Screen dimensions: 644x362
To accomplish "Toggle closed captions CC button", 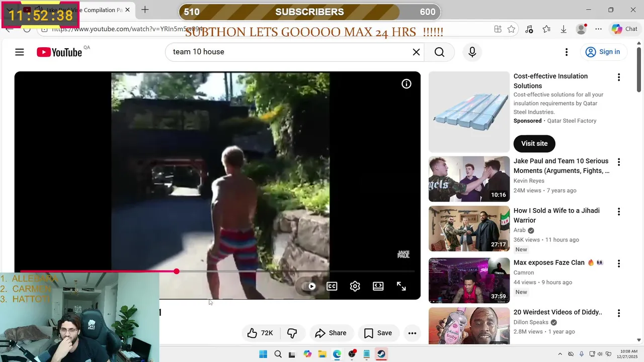I will coord(332,286).
